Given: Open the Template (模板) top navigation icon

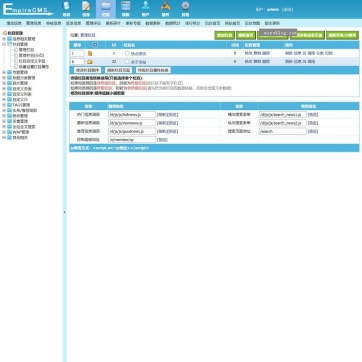Looking at the screenshot, I should 126,9.
